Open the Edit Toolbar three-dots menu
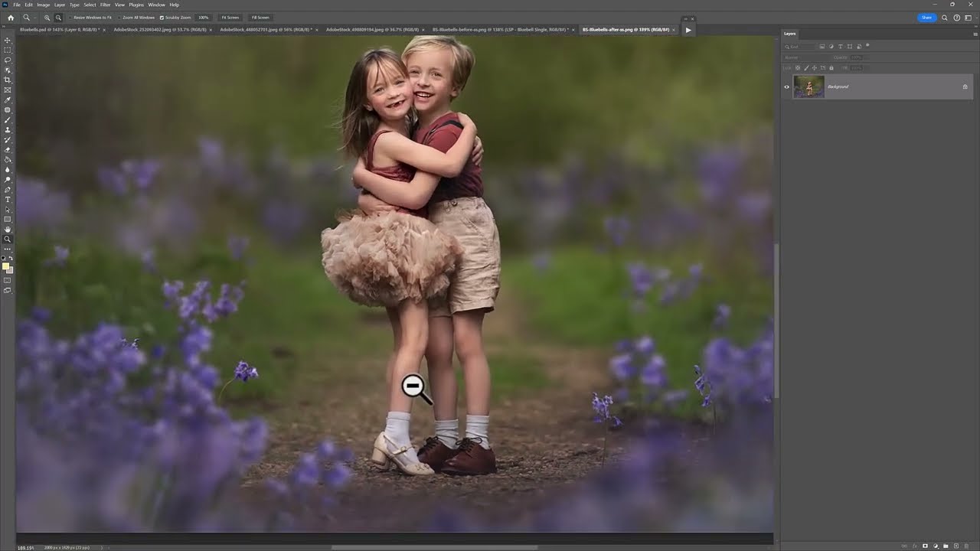980x551 pixels. 8,249
